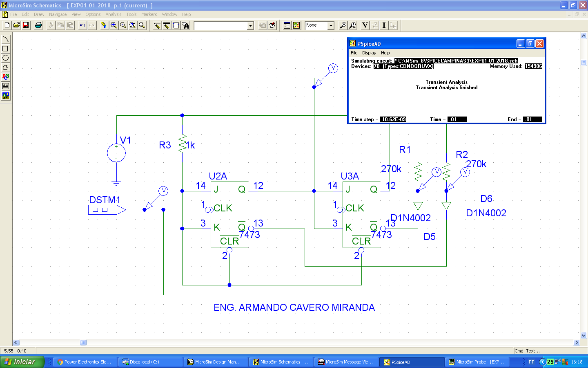Run the circuit simulation icon
The height and width of the screenshot is (368, 588).
pos(296,25)
